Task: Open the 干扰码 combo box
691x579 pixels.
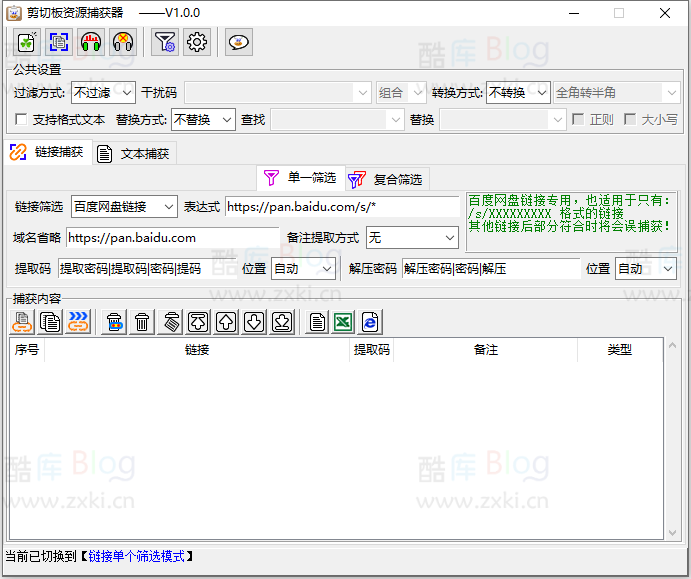Action: point(278,93)
